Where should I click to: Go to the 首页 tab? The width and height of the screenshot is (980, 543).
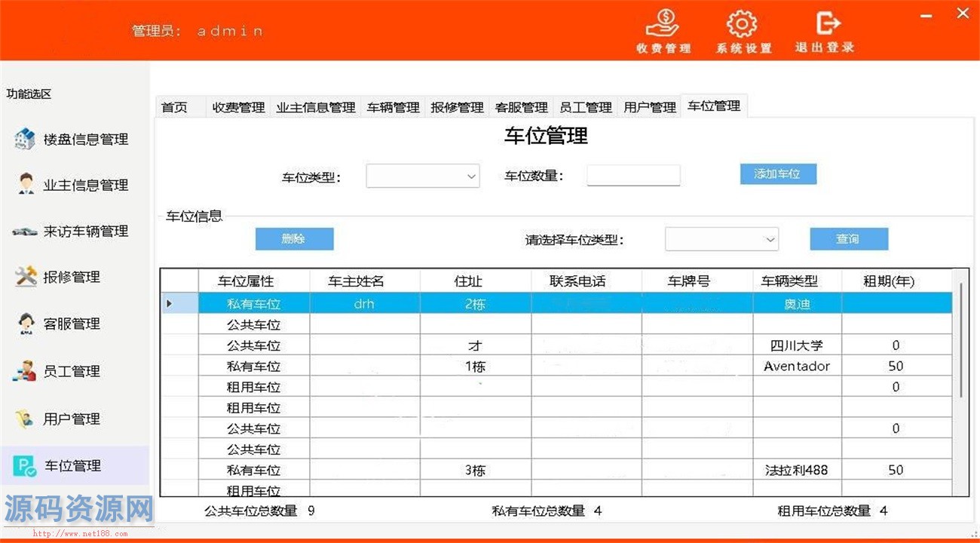tap(174, 107)
